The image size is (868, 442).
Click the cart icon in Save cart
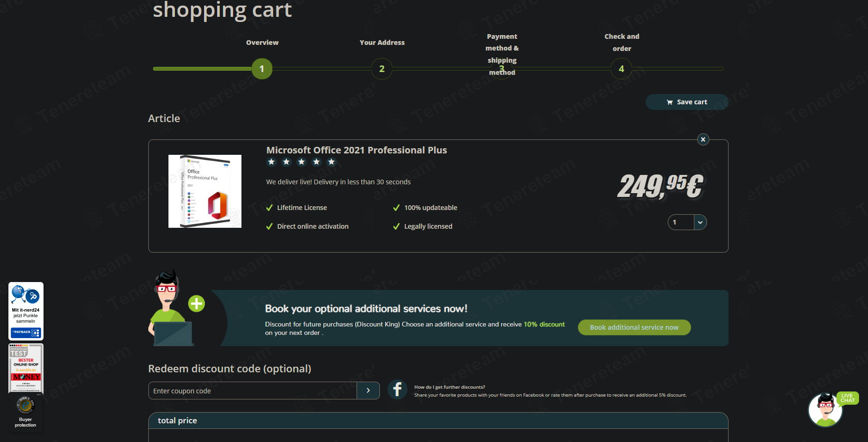pyautogui.click(x=670, y=102)
